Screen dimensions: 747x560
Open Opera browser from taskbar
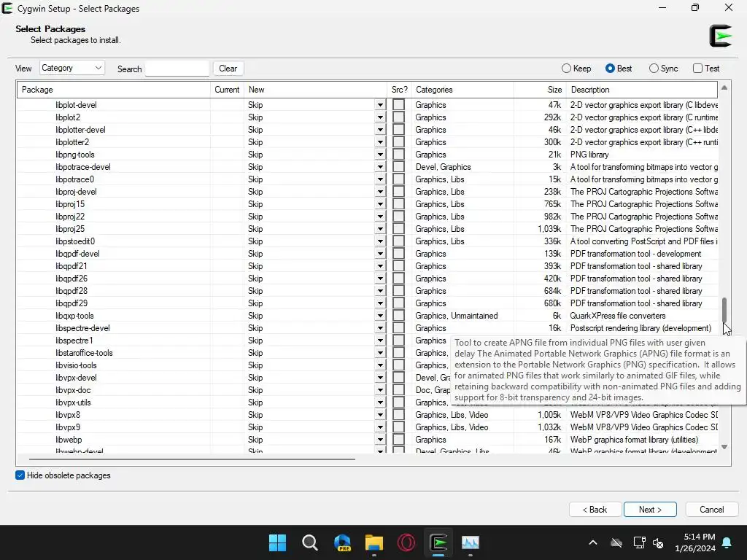tap(406, 542)
